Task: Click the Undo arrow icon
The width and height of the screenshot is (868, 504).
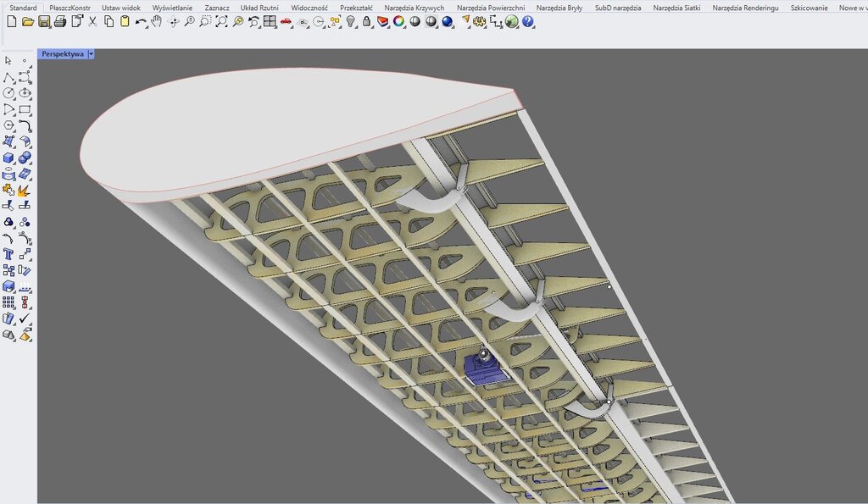Action: [x=141, y=21]
